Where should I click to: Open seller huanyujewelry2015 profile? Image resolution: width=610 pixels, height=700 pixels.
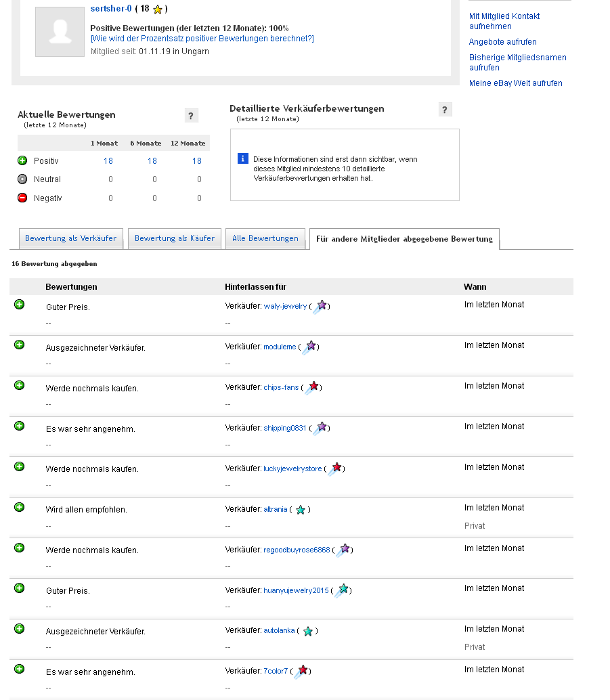(x=296, y=590)
